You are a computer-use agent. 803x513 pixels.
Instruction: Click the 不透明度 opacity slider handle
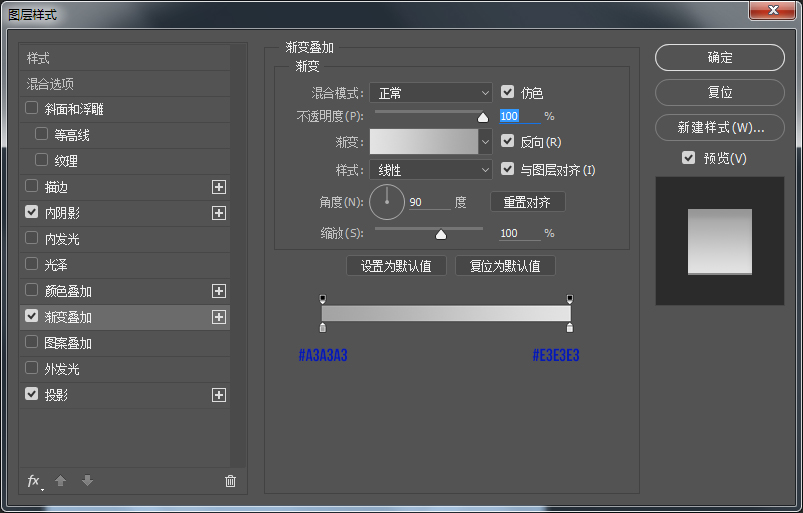click(482, 118)
